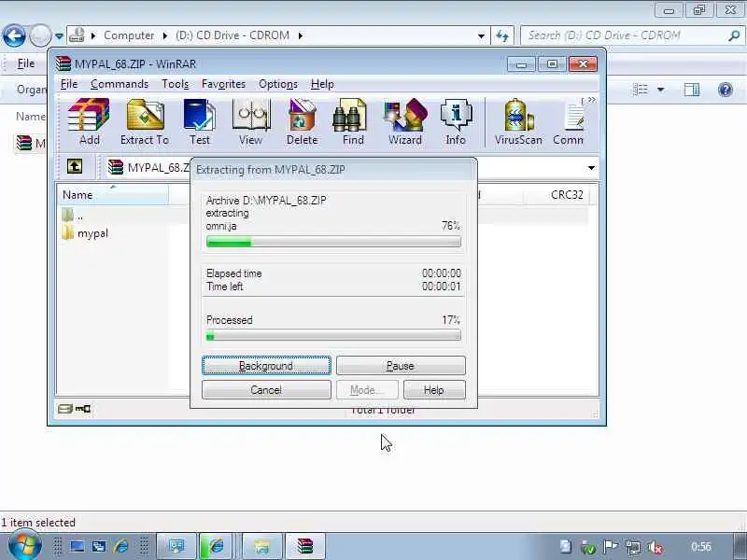This screenshot has width=747, height=560.
Task: Open the WinRAR Help menu
Action: pyautogui.click(x=322, y=84)
